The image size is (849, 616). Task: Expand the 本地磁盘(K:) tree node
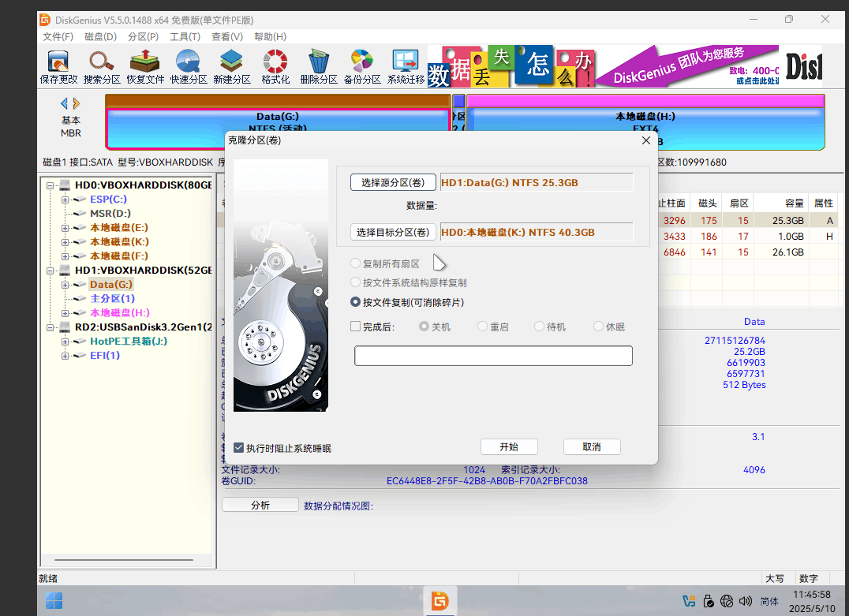(x=65, y=242)
